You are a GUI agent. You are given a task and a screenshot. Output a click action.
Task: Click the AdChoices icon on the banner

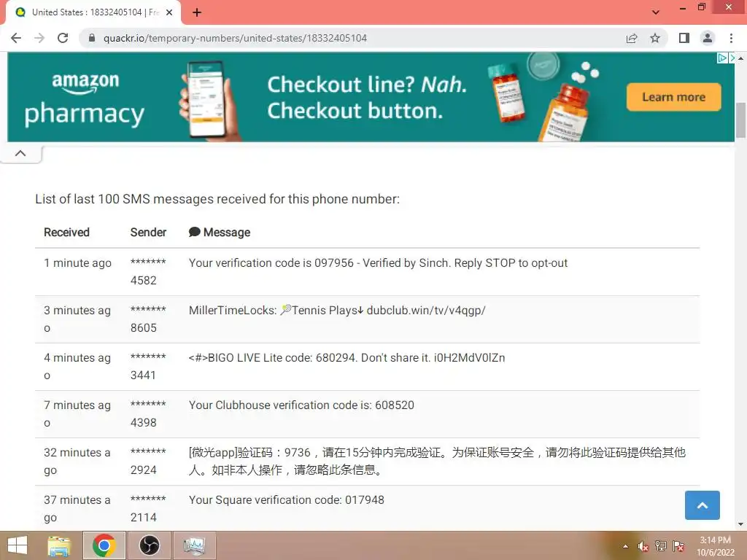[722, 58]
